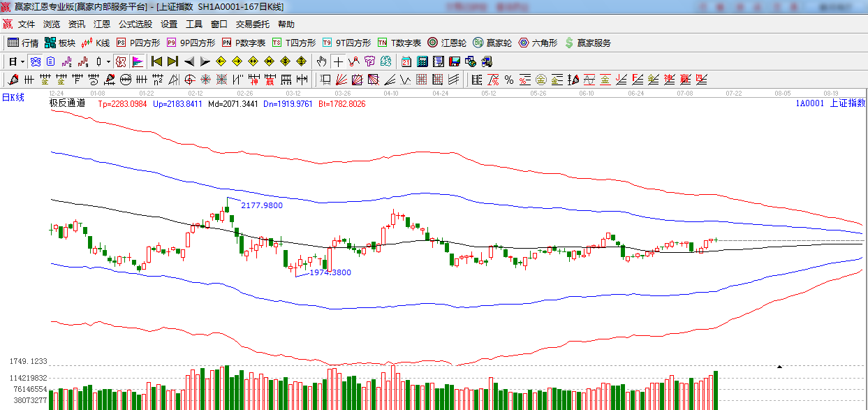Screen dimensions: 868x410
Task: Expand the candlestick type dropdown arrow
Action: (x=108, y=61)
